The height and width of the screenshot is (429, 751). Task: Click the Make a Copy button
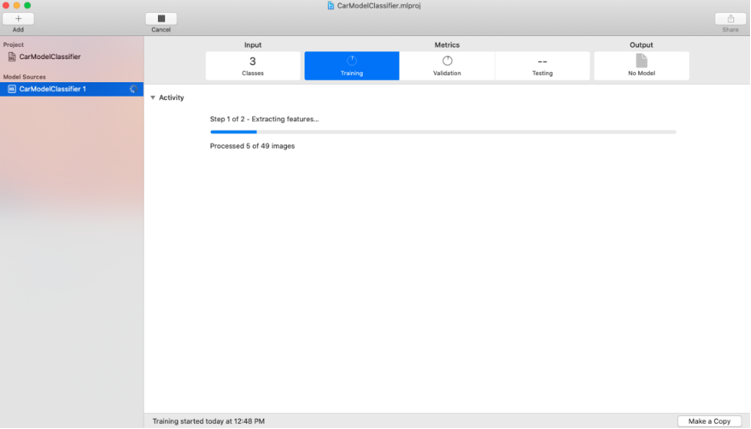tap(709, 421)
